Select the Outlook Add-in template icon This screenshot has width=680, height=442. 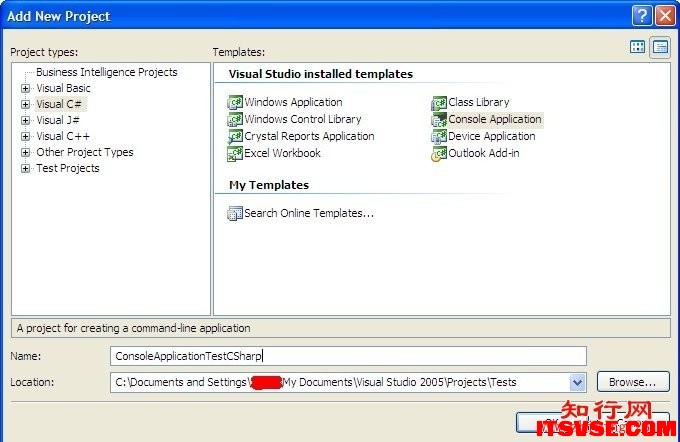pos(439,153)
